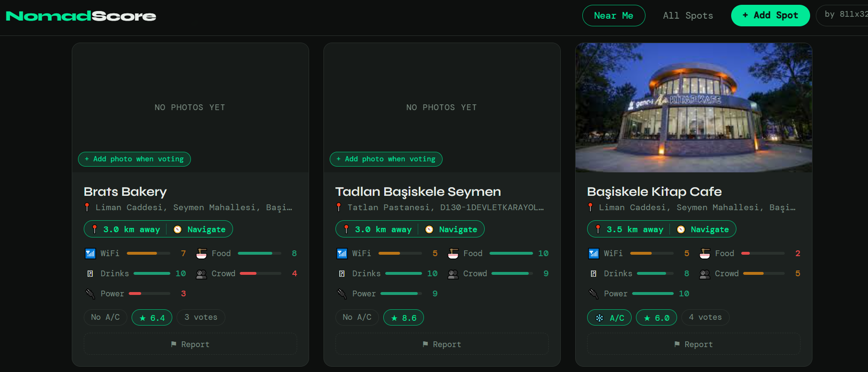This screenshot has height=372, width=868.
Task: Click the WiFi icon on Başiskele Kitap Cafe card
Action: (593, 253)
